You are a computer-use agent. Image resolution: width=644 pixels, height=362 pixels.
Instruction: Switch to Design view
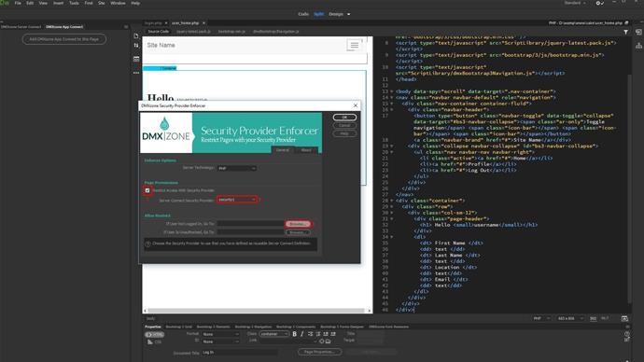pyautogui.click(x=336, y=14)
